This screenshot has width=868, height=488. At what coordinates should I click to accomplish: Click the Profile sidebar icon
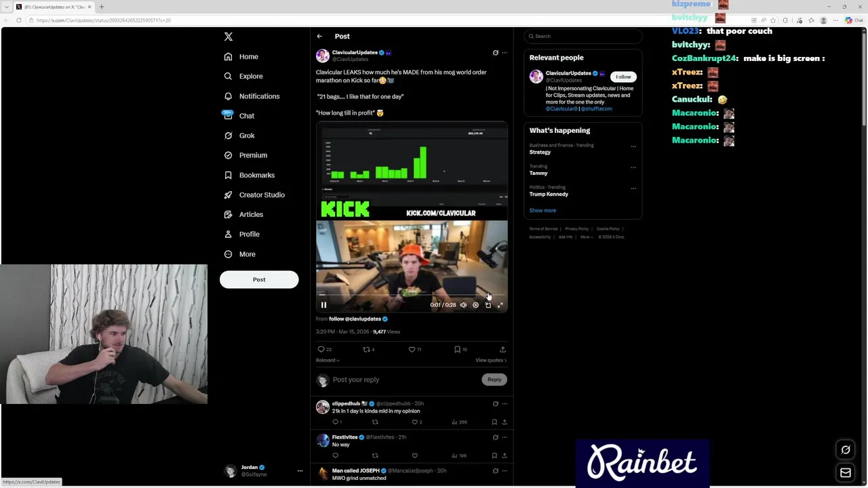click(x=228, y=234)
